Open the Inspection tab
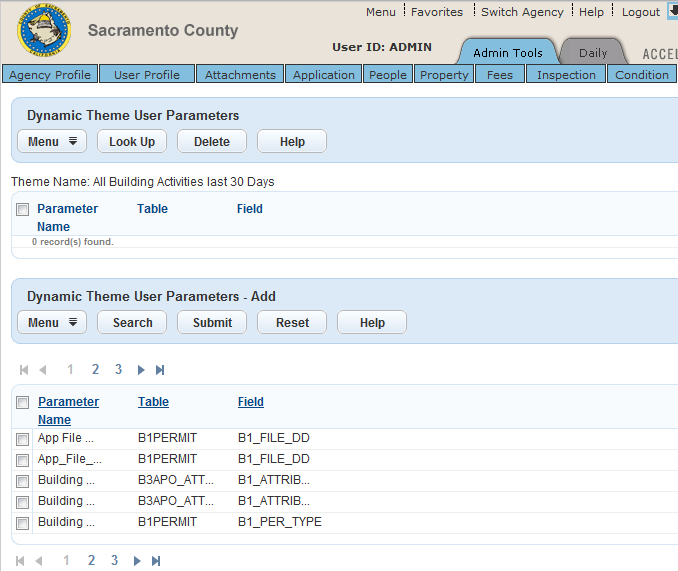The width and height of the screenshot is (678, 571). click(x=566, y=75)
